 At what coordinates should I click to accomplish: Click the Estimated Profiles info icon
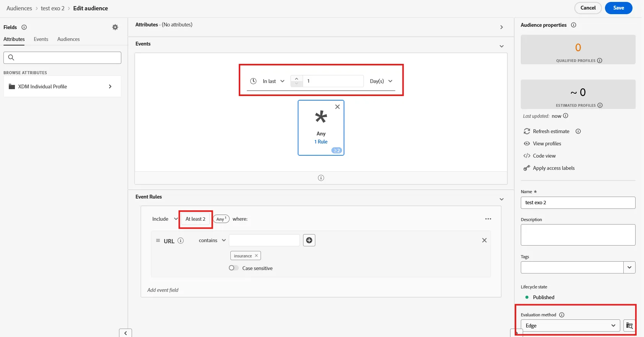pos(600,105)
